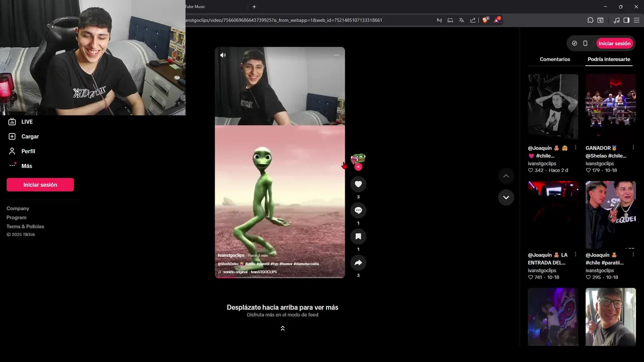This screenshot has height=362, width=644.
Task: Go to previous video with up arrow
Action: (x=506, y=176)
